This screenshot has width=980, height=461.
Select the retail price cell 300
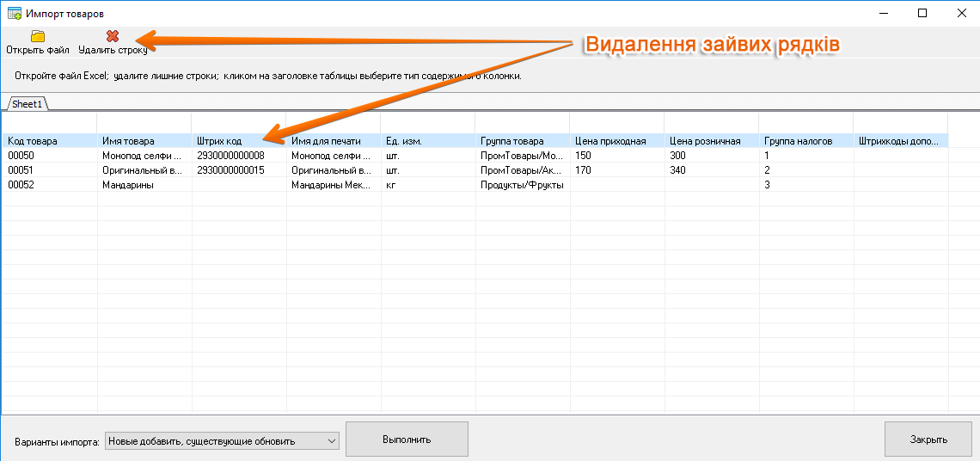coord(712,155)
